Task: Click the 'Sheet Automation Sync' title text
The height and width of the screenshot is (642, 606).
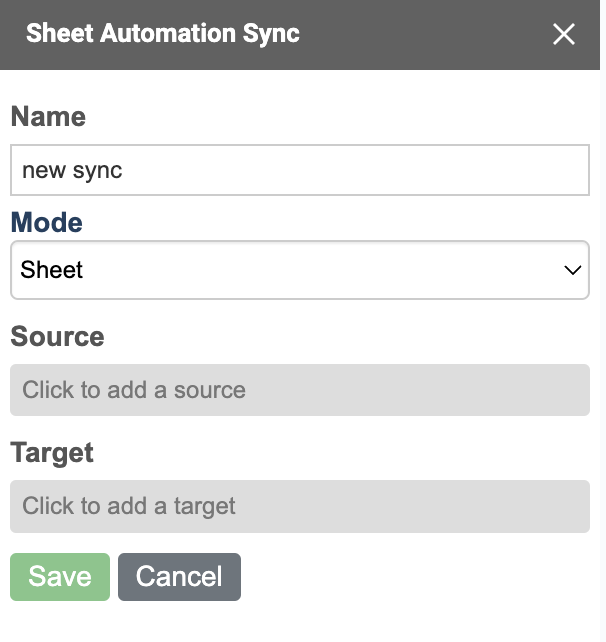Action: pos(163,33)
